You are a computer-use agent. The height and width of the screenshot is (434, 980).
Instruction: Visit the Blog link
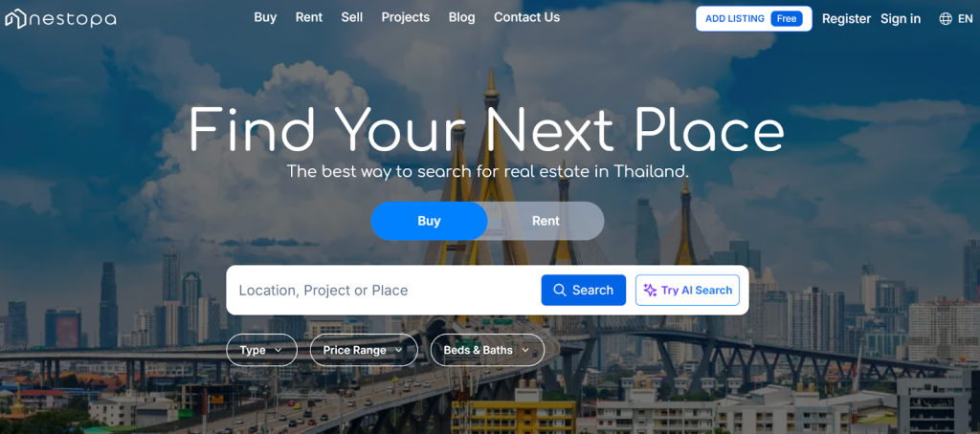(462, 17)
